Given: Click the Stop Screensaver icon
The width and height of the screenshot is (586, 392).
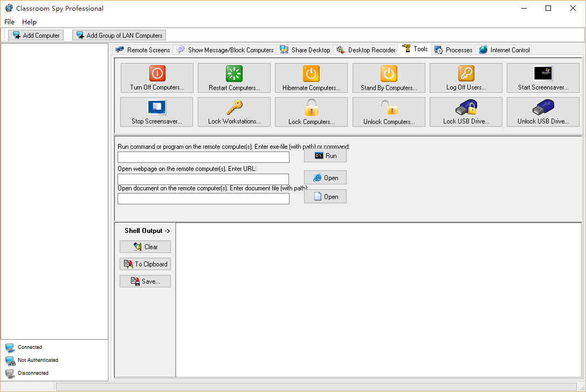Looking at the screenshot, I should click(157, 107).
